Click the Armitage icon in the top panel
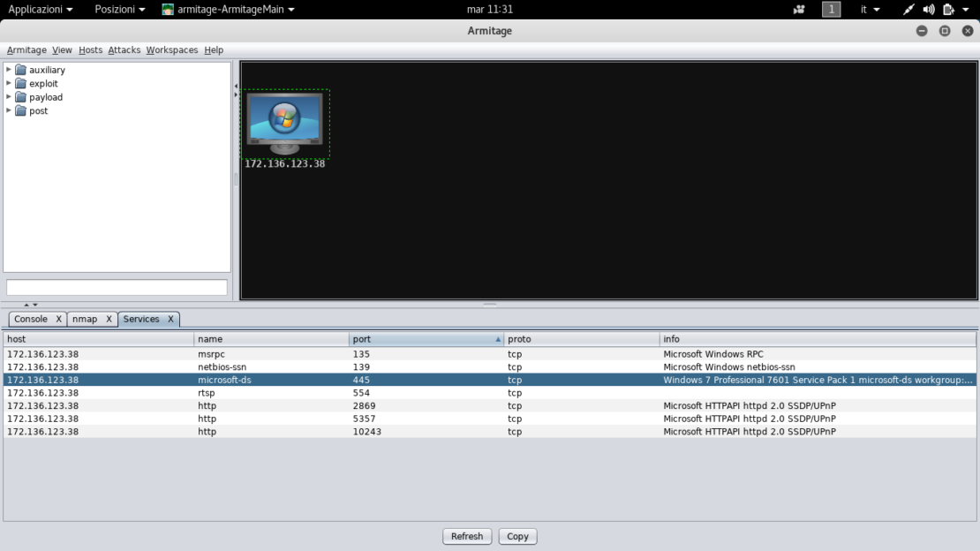980x551 pixels. [166, 10]
